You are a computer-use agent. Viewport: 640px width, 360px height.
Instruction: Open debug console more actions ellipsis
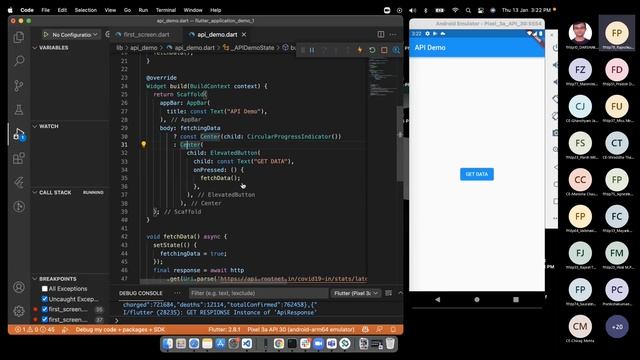pyautogui.click(x=177, y=293)
